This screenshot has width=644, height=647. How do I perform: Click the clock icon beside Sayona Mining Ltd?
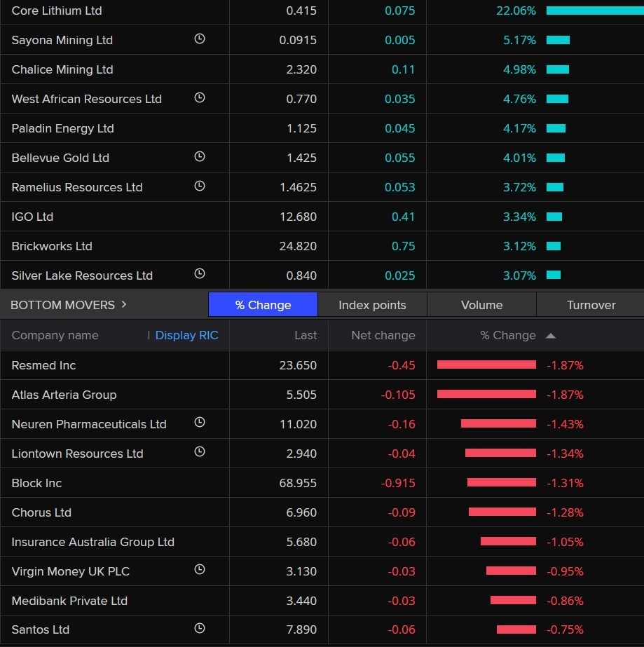pyautogui.click(x=200, y=39)
